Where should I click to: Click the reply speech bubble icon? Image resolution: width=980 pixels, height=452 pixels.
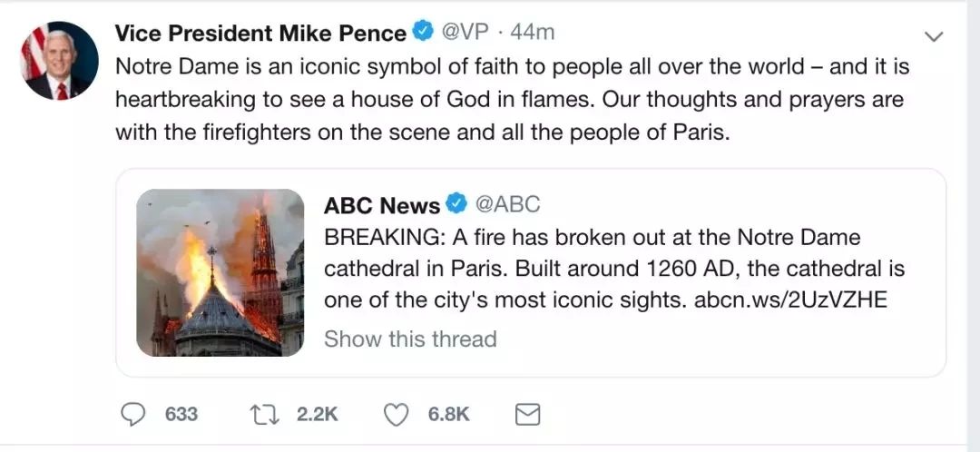(133, 414)
